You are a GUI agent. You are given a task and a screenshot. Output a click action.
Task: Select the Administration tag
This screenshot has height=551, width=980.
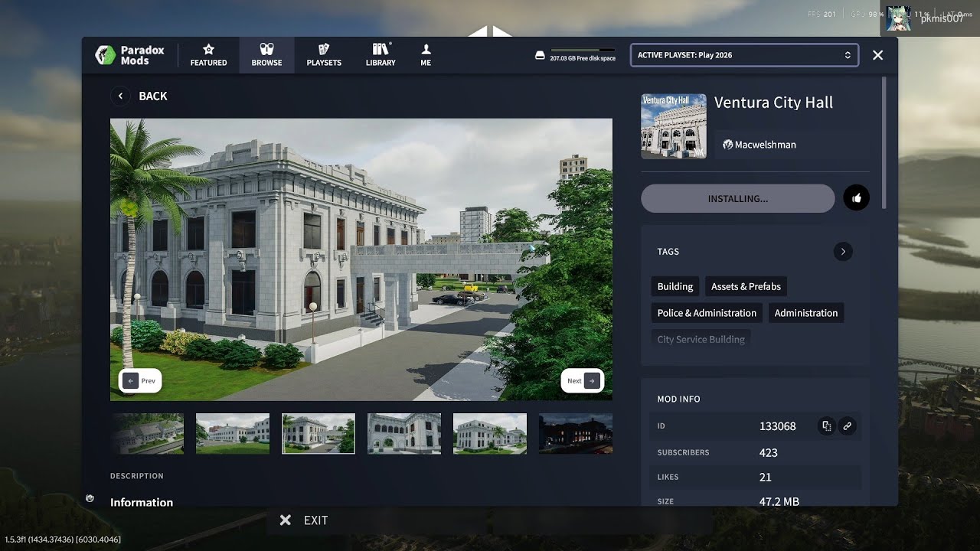(x=805, y=313)
